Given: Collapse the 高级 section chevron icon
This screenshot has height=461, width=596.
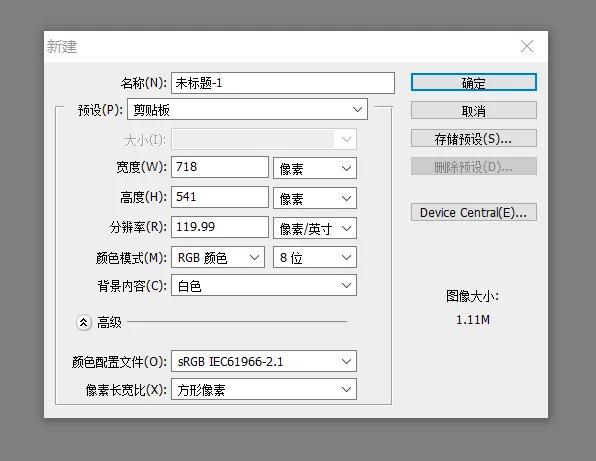Looking at the screenshot, I should click(x=84, y=323).
